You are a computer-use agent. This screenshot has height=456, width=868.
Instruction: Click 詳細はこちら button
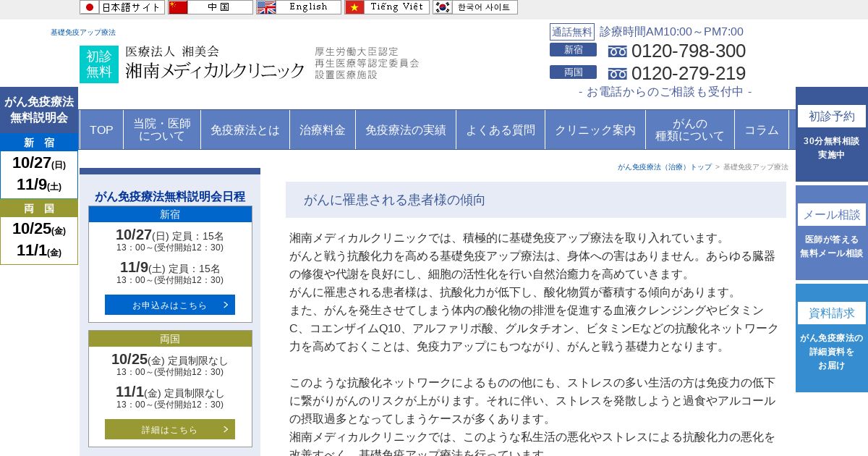point(170,429)
